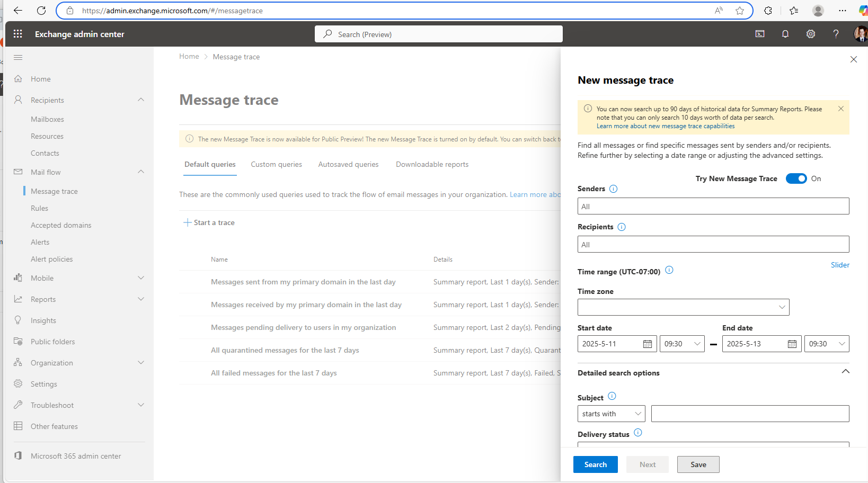Open the Start date calendar picker
Screen dimensions: 868x483
(647, 344)
